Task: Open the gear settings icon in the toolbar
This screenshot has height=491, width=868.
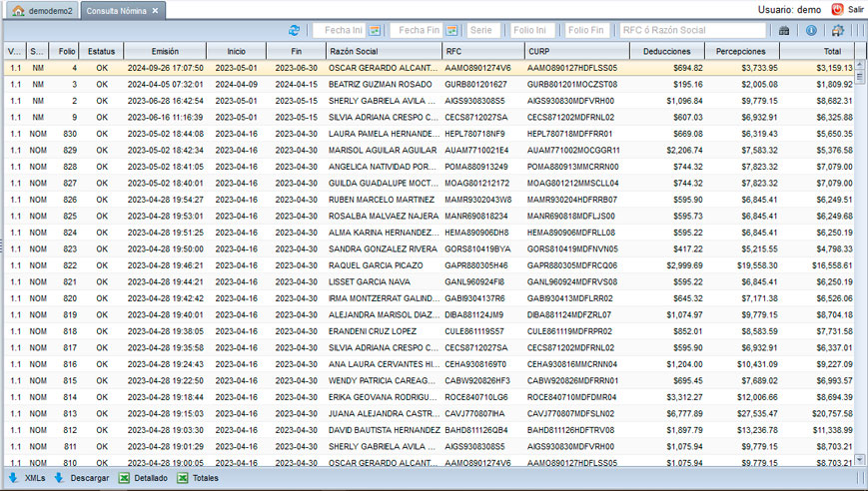Action: tap(838, 30)
